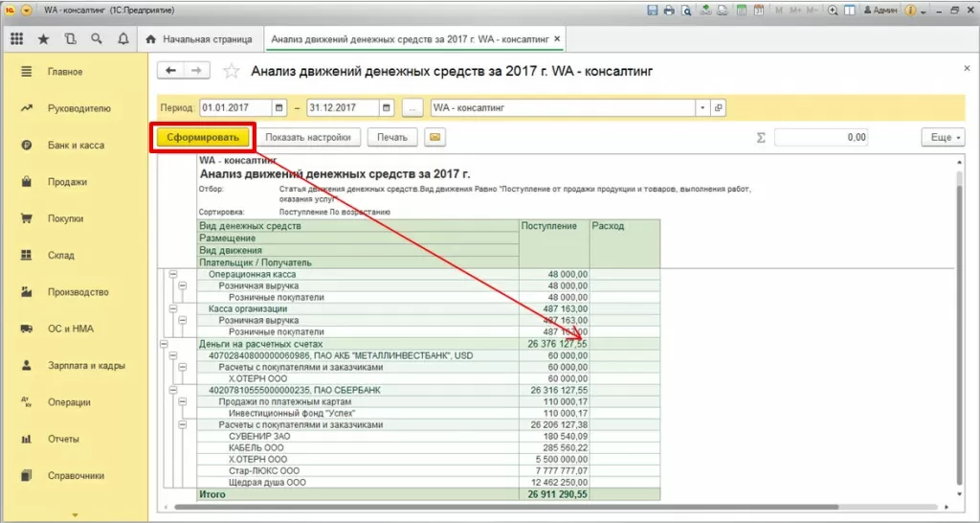The height and width of the screenshot is (523, 980).
Task: Collapse the 'Деньги на расчетных счетах' group
Action: pyautogui.click(x=165, y=344)
